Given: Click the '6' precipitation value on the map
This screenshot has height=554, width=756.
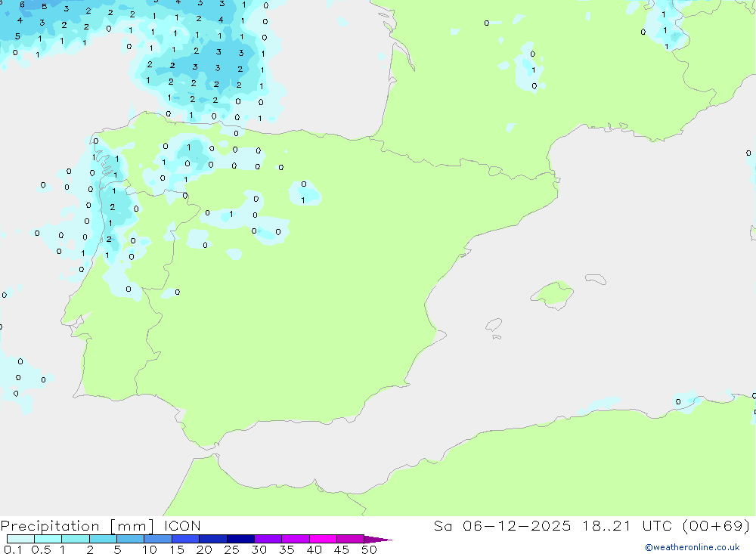Looking at the screenshot, I should tap(22, 5).
